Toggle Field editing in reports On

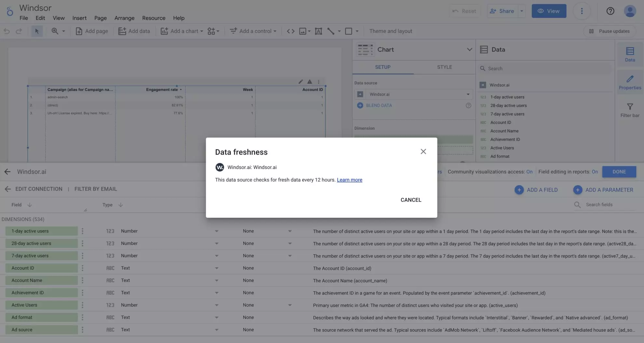click(x=595, y=172)
